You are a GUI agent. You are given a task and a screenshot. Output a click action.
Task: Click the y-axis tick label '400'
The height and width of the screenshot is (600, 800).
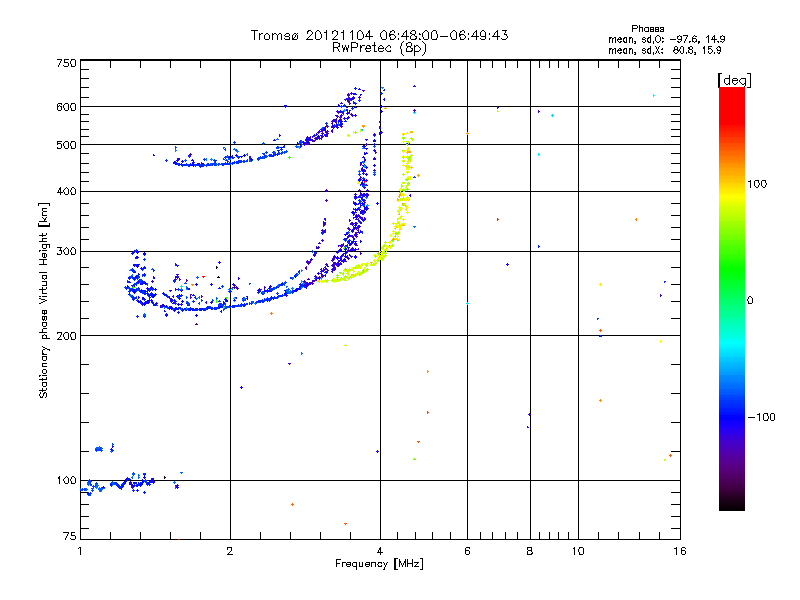point(66,191)
